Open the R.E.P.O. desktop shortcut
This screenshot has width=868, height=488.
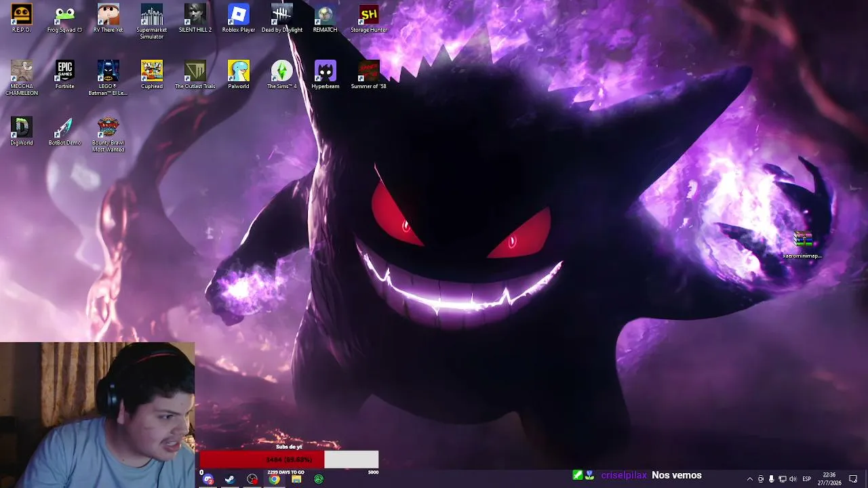click(x=22, y=18)
